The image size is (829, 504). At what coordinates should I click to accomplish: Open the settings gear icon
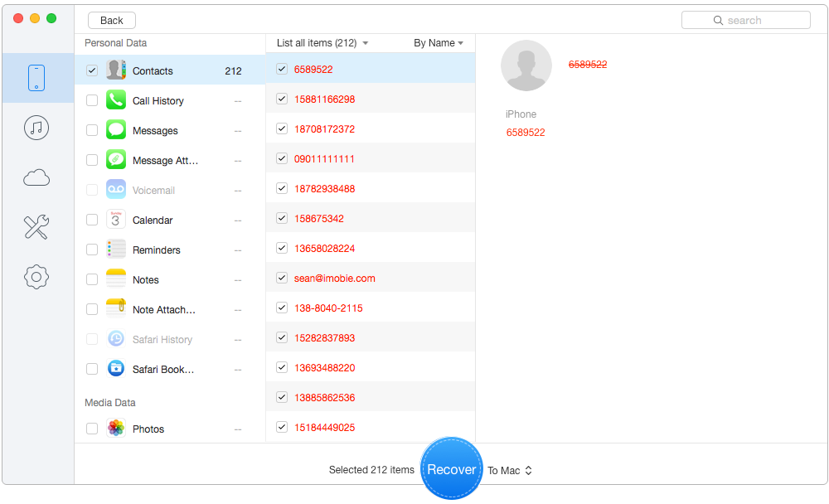pos(36,277)
